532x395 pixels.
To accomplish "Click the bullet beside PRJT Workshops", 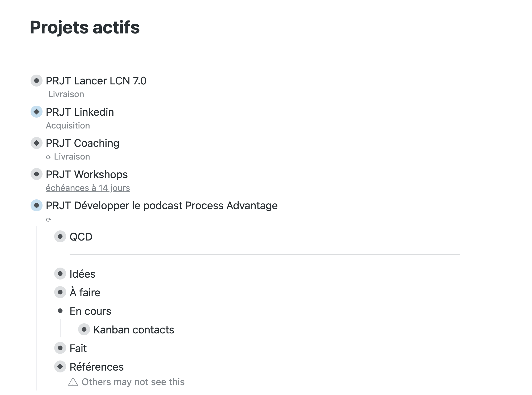I will [36, 174].
